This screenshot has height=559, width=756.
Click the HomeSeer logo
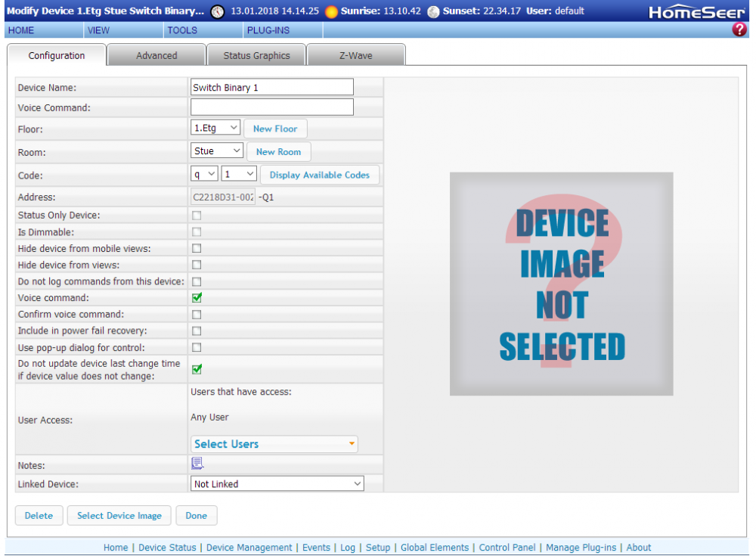tap(697, 11)
